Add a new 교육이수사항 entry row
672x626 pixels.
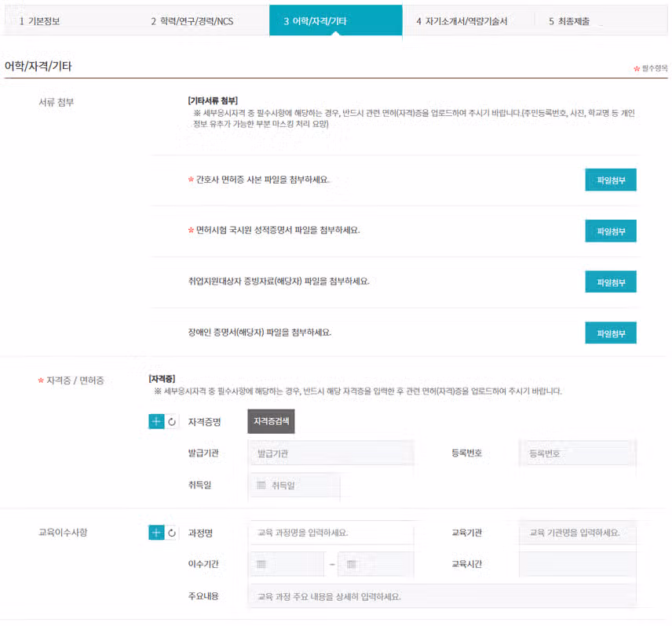(x=156, y=533)
